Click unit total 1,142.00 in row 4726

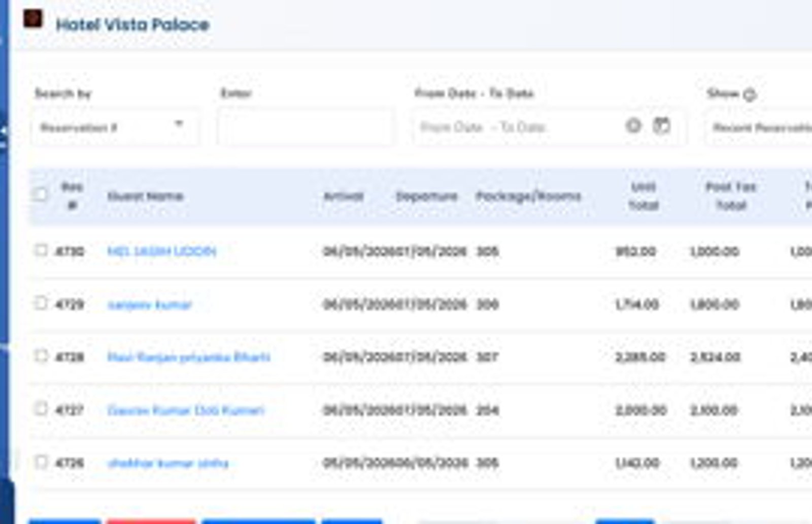click(637, 463)
